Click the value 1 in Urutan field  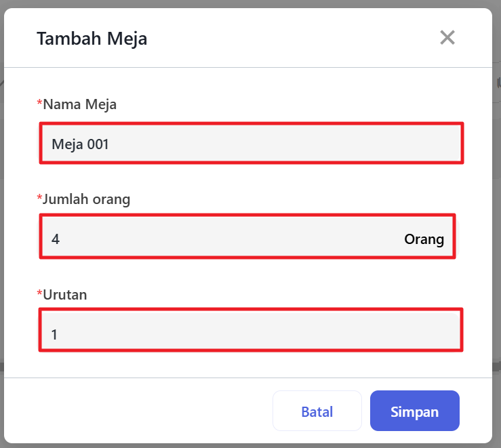click(54, 334)
